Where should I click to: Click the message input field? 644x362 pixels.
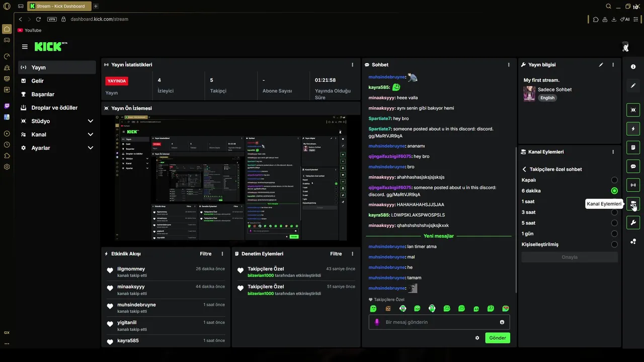point(439,322)
